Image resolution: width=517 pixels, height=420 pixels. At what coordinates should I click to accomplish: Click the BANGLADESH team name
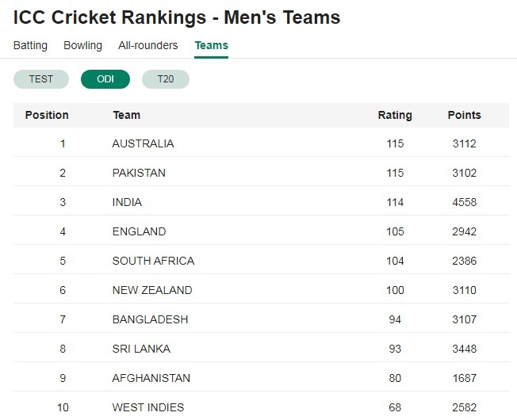click(x=151, y=319)
